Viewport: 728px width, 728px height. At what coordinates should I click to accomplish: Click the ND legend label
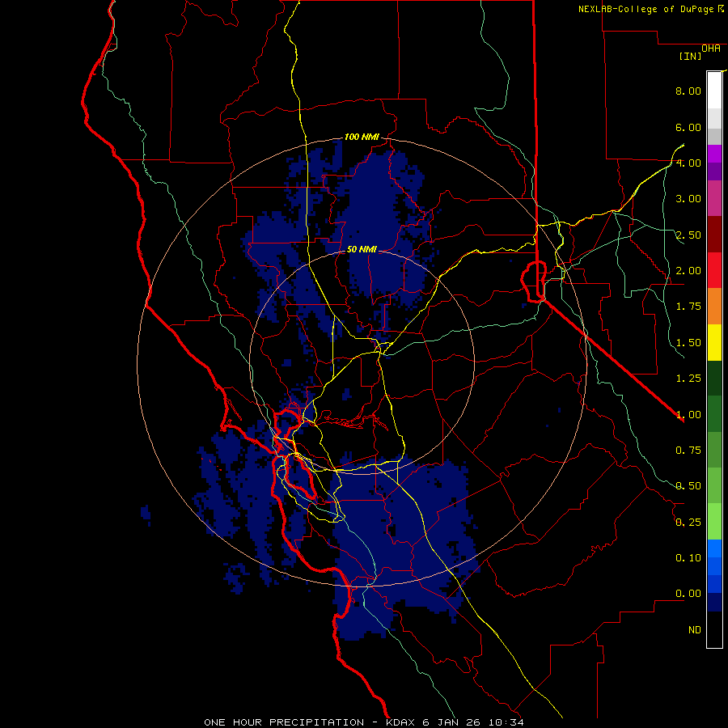pos(695,630)
